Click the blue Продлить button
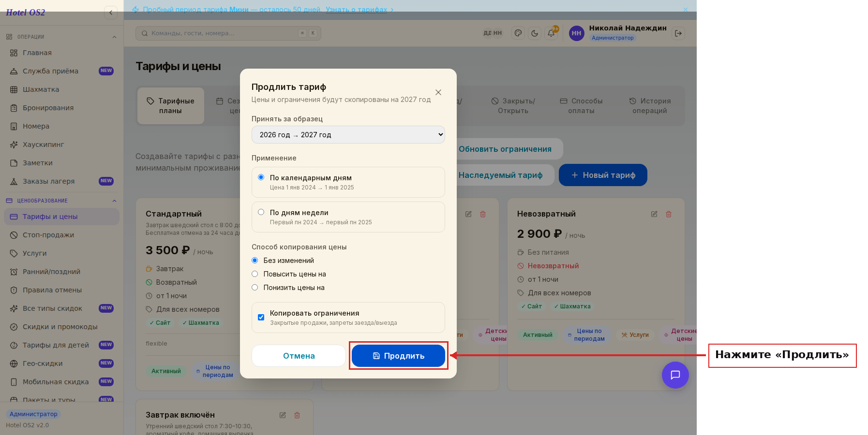Image resolution: width=868 pixels, height=435 pixels. 398,356
